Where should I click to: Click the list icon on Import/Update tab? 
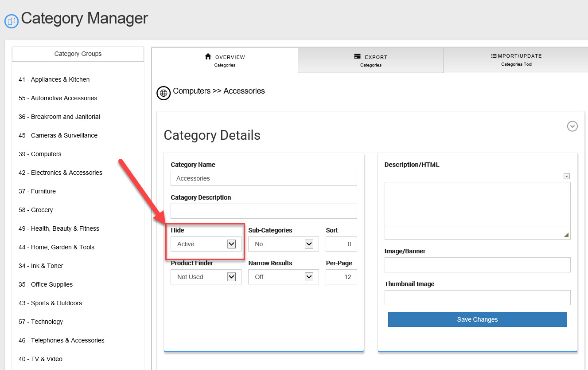pos(494,56)
